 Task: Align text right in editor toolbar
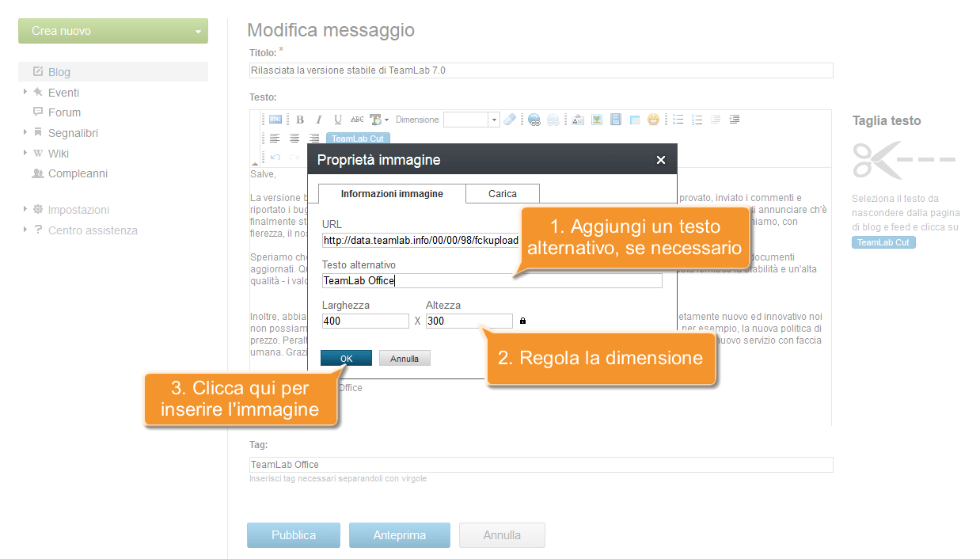coord(314,138)
